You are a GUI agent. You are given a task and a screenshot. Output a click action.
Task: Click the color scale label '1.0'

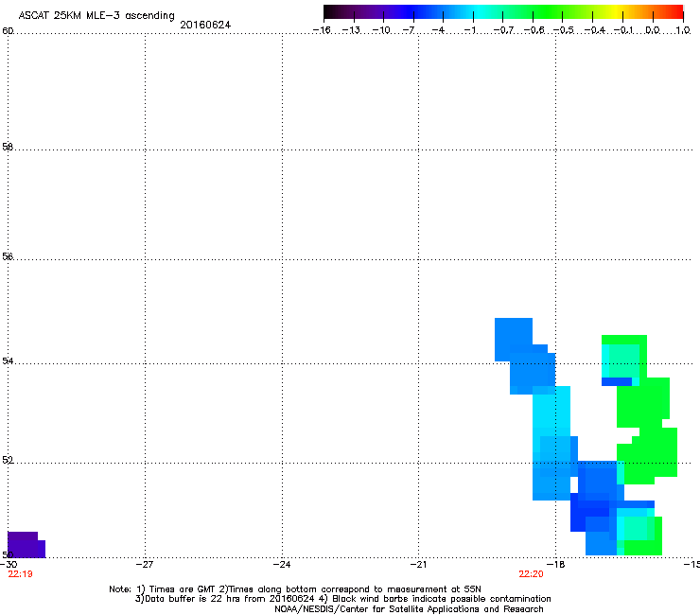pos(683,30)
